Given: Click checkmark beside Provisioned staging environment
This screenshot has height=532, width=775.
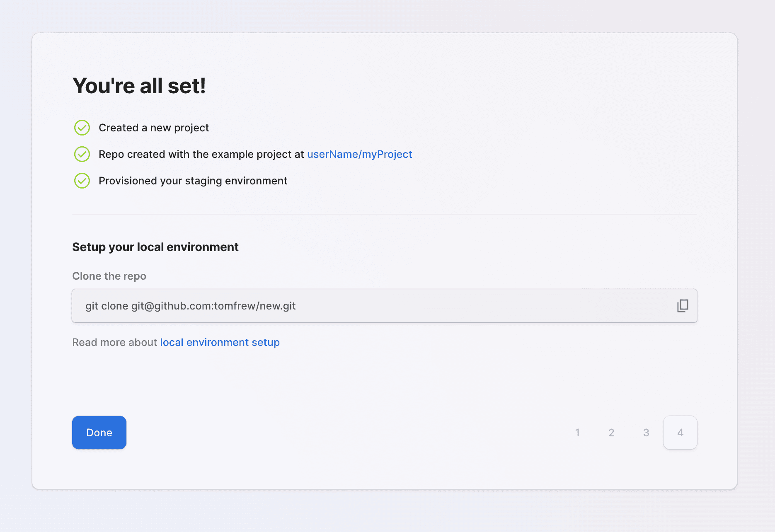Looking at the screenshot, I should tap(82, 181).
